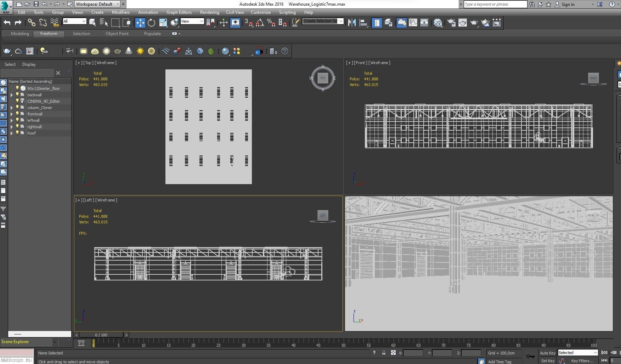Toggle visibility bulb of 90x120meter_floor
Viewport: 621px width, 364px height.
17,88
